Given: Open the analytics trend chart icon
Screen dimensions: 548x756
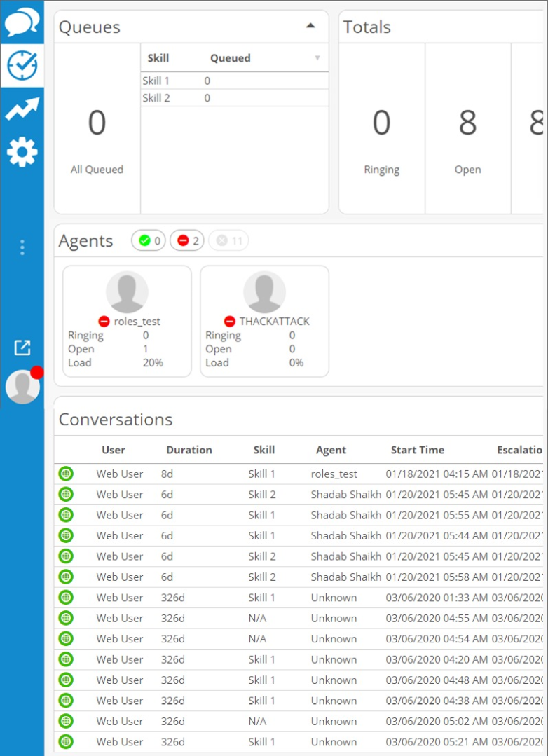Looking at the screenshot, I should tap(22, 109).
